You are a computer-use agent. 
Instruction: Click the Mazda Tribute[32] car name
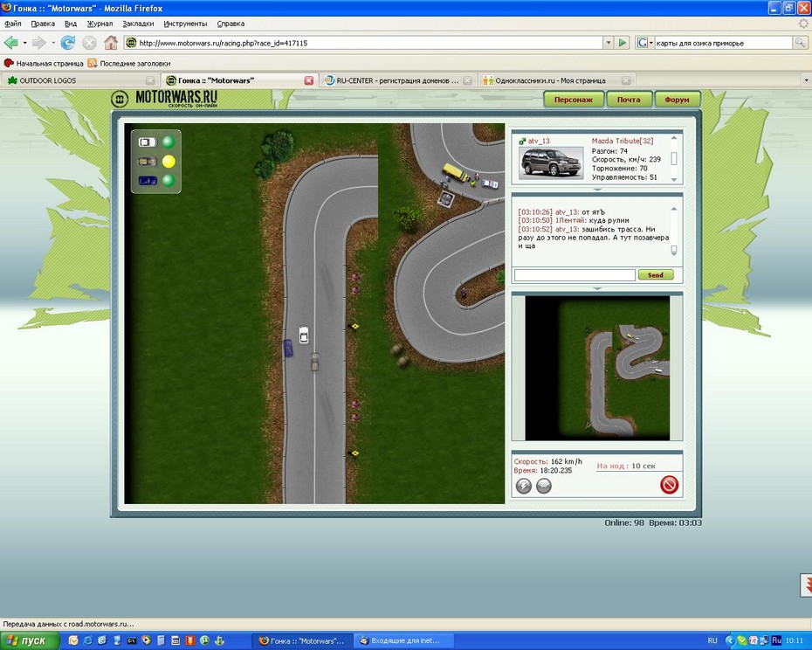click(622, 141)
